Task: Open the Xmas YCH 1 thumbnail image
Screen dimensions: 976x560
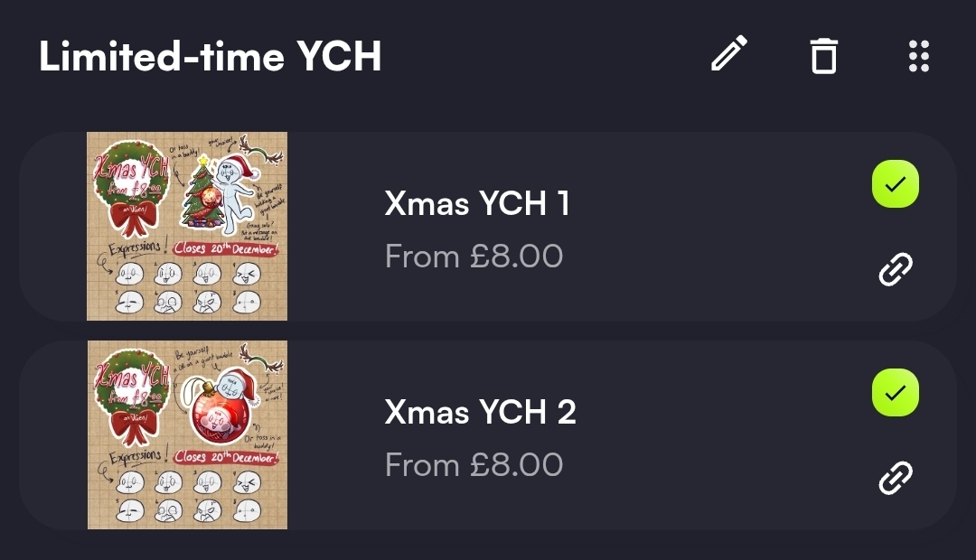Action: pyautogui.click(x=187, y=226)
